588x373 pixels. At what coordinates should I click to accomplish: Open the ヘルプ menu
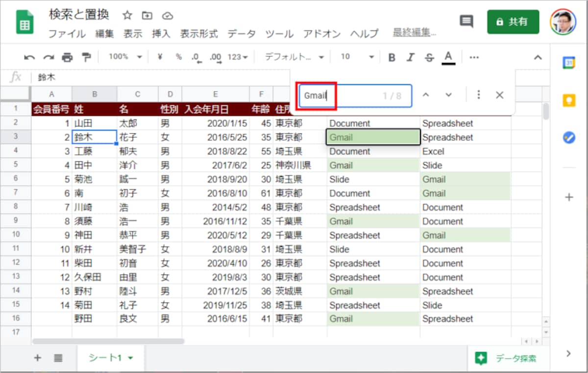[x=365, y=34]
